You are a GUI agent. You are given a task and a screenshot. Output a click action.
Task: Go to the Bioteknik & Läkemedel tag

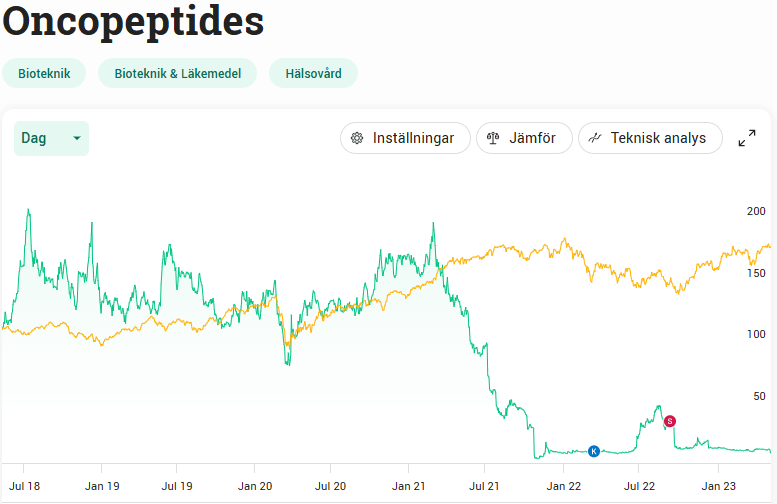point(177,73)
